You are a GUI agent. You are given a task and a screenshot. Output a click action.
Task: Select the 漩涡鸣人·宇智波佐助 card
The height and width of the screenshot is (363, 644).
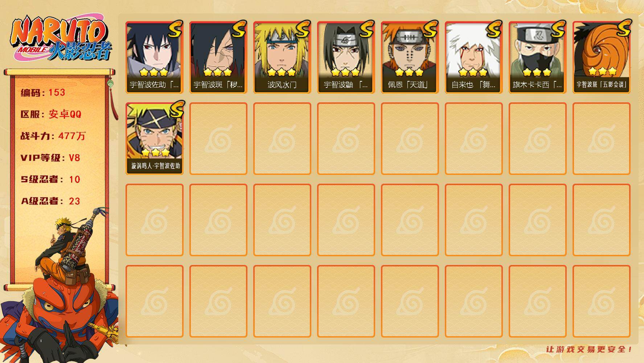point(155,139)
